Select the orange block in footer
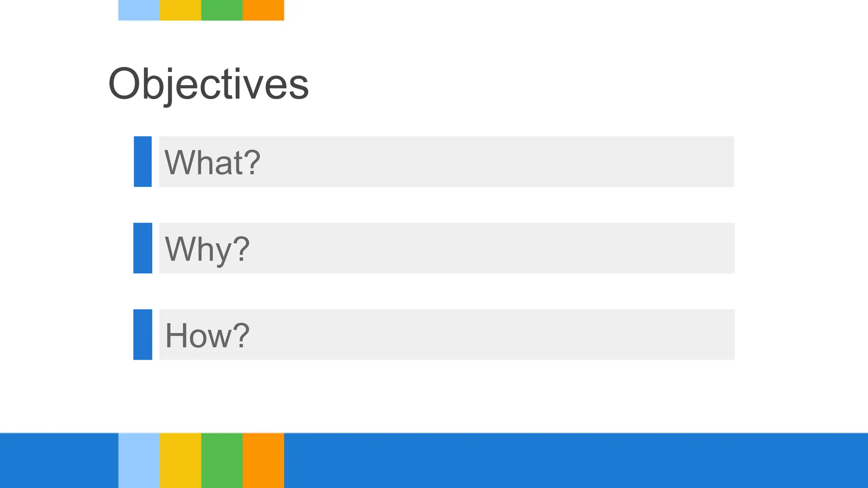Screen dimensions: 868x488 point(263,460)
